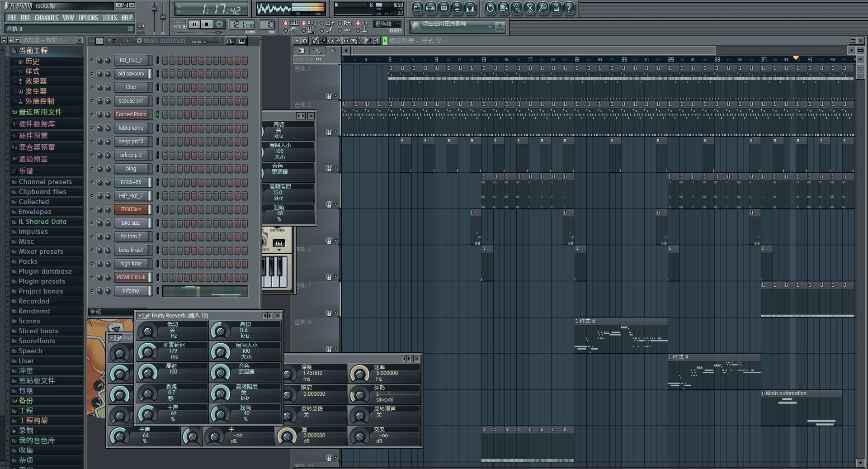
Task: Click the pause transport button
Action: click(194, 24)
